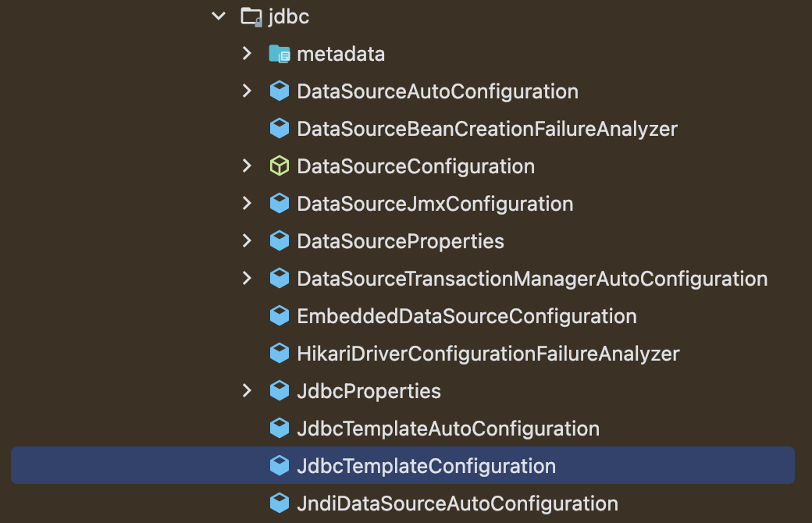Expand DataSourceAutoConfiguration class node
Viewport: 812px width, 523px height.
(x=247, y=91)
